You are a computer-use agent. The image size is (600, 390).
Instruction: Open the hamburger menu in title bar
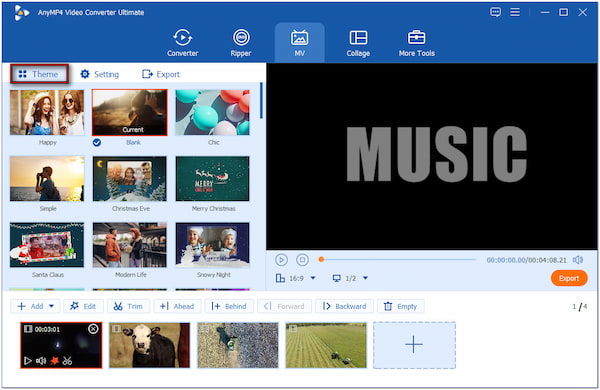(x=515, y=12)
